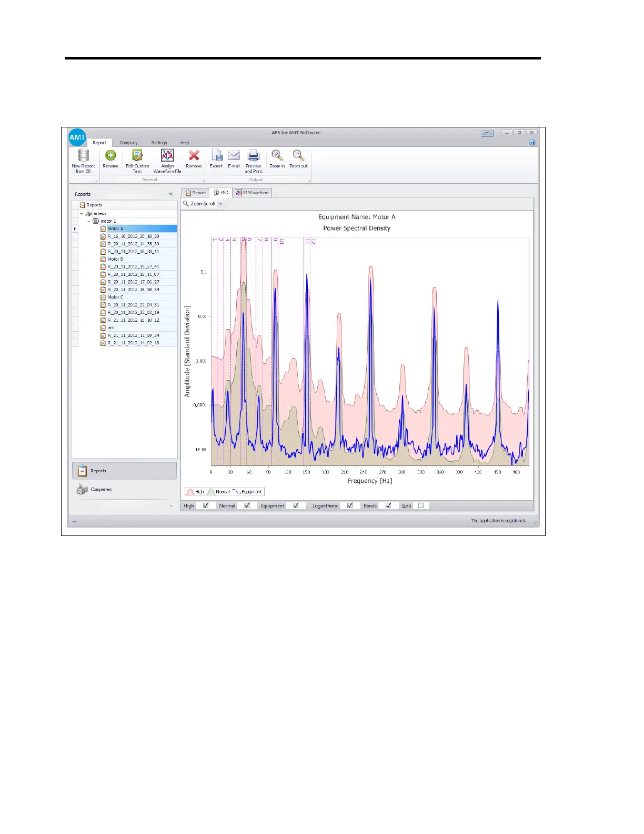Select Motor B in the tree
The image size is (644, 834).
[115, 259]
